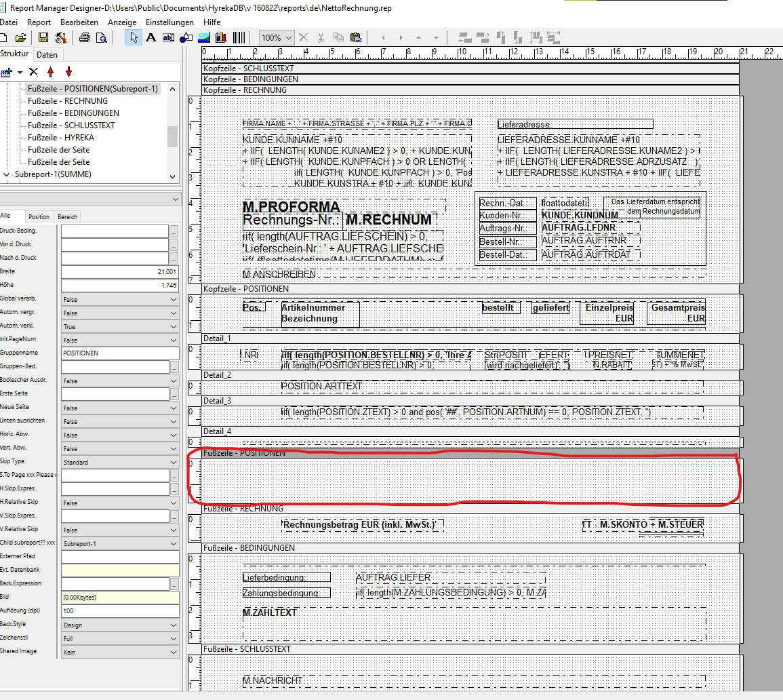The height and width of the screenshot is (700, 783).
Task: Click the nudge left arrow in toolbar
Action: (x=383, y=37)
